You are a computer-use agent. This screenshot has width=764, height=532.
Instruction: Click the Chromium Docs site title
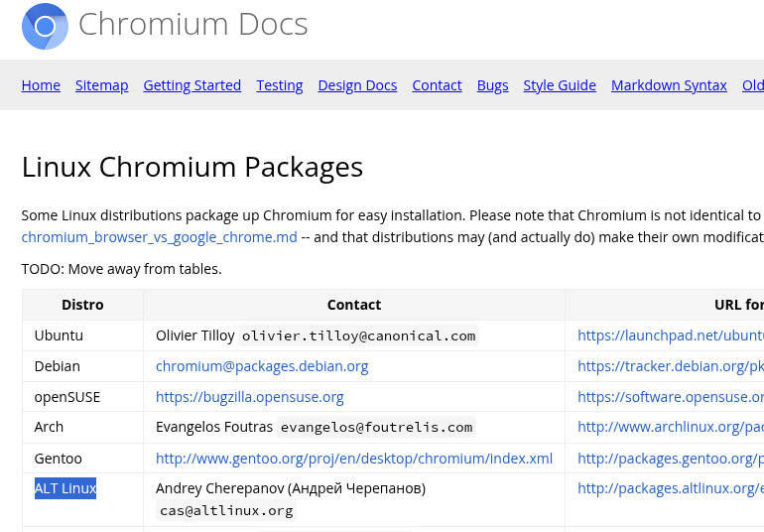192,25
